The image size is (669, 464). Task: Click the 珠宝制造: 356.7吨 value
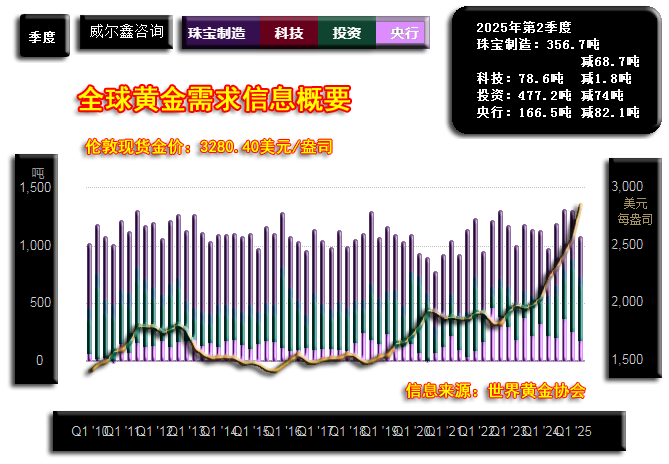point(538,44)
